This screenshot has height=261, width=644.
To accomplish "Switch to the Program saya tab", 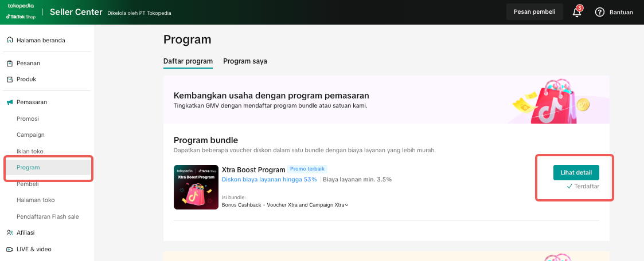I will click(245, 61).
